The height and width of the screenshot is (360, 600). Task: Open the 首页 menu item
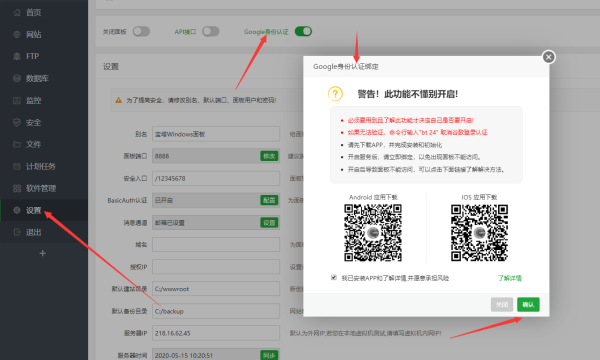[x=34, y=13]
